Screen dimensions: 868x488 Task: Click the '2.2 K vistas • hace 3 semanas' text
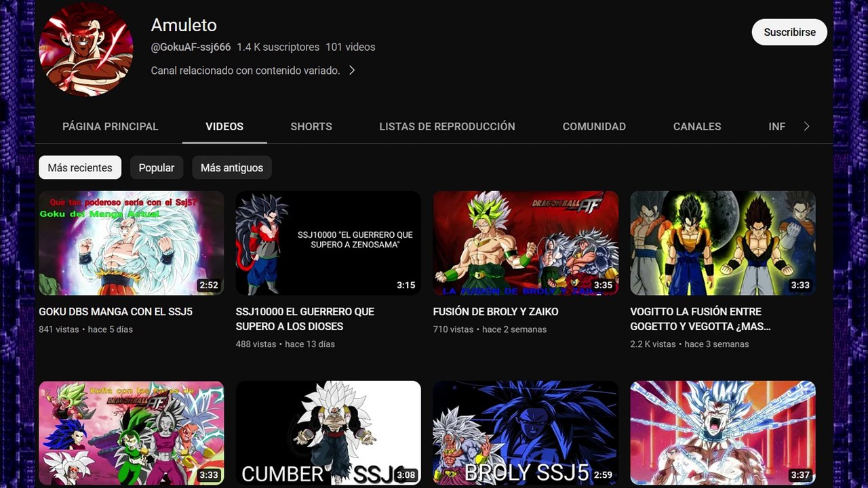pos(690,344)
